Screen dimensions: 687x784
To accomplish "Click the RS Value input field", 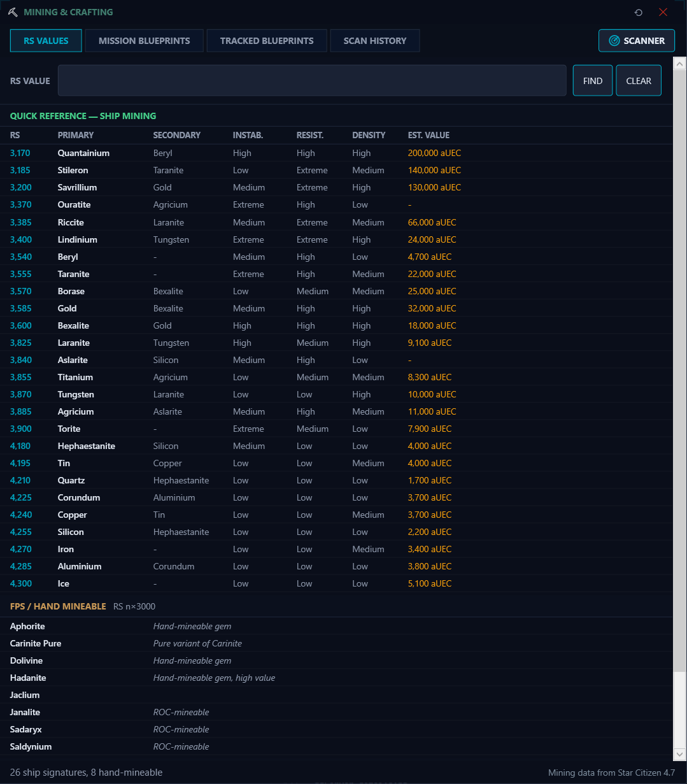I will (x=312, y=81).
